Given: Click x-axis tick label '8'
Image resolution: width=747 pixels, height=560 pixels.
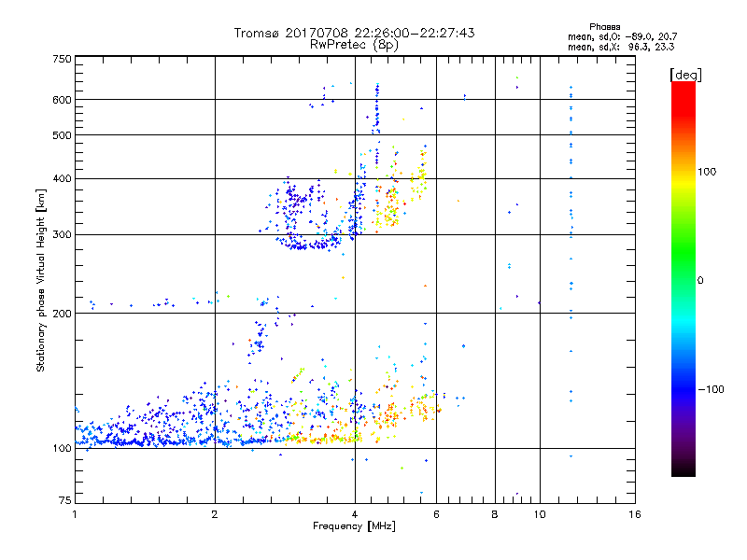Looking at the screenshot, I should 495,514.
